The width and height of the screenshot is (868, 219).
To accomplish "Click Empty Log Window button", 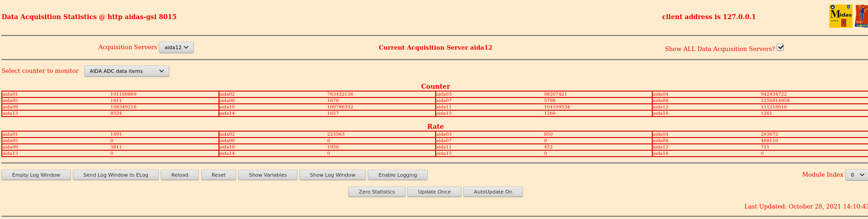I will [x=36, y=175].
